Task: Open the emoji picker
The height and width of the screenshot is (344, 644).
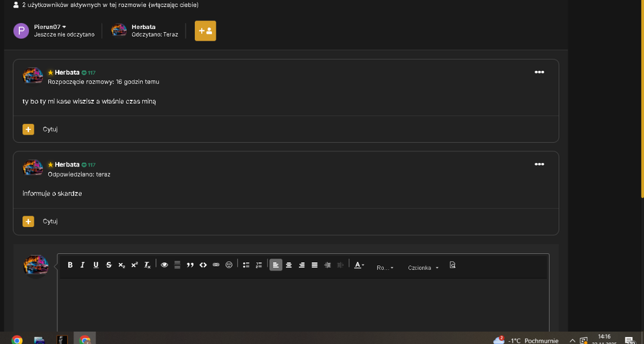Action: click(229, 265)
